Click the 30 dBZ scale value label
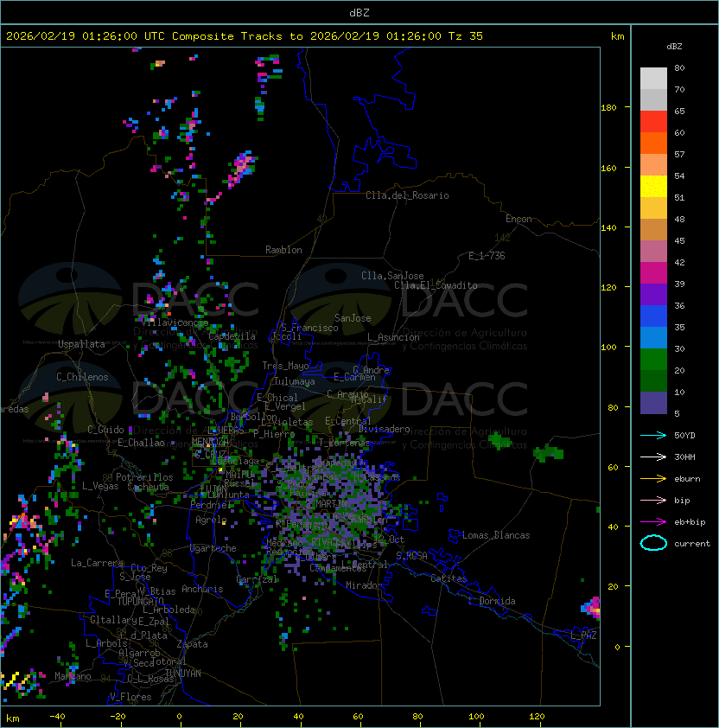The image size is (719, 728). click(x=679, y=348)
